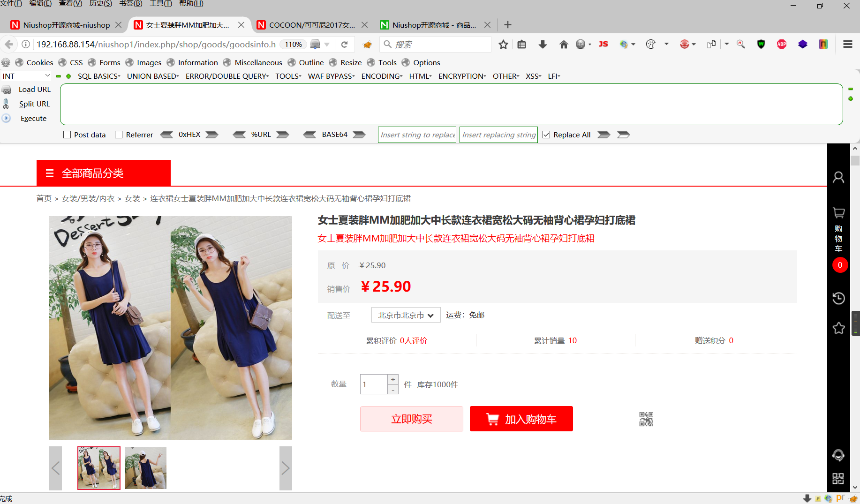Enable the Referrer checkbox

click(x=119, y=135)
